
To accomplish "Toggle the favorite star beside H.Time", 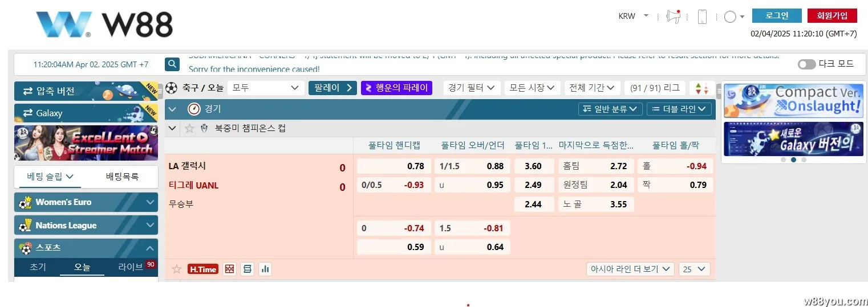I will (x=177, y=269).
